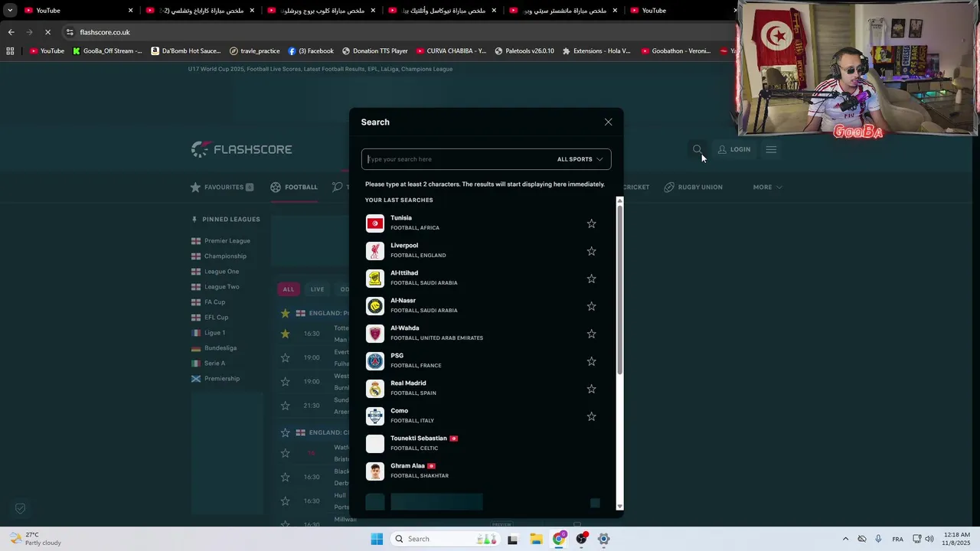The width and height of the screenshot is (980, 551).
Task: Open the tab search dropdown arrow
Action: (10, 11)
